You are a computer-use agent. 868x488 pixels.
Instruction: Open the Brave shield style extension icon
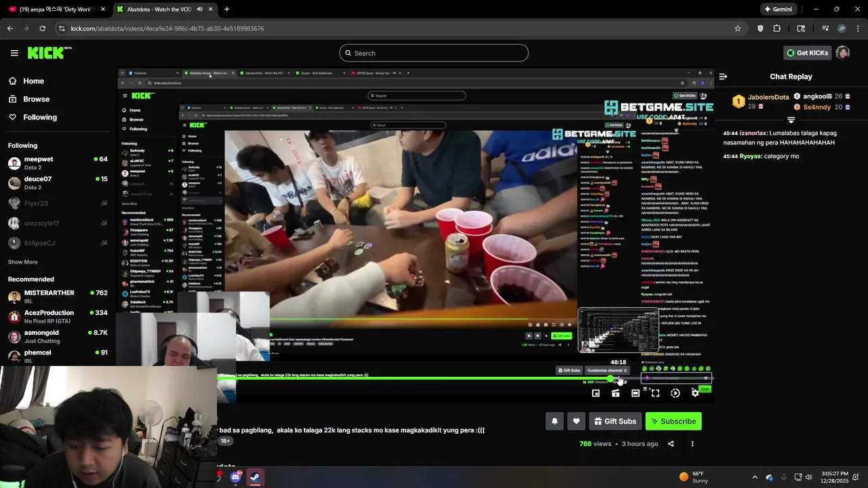click(760, 28)
